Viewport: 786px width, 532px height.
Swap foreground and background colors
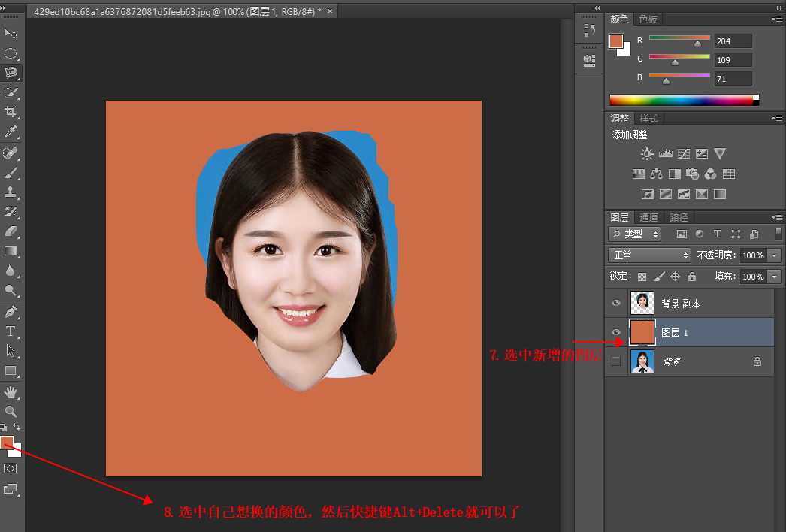(x=17, y=427)
